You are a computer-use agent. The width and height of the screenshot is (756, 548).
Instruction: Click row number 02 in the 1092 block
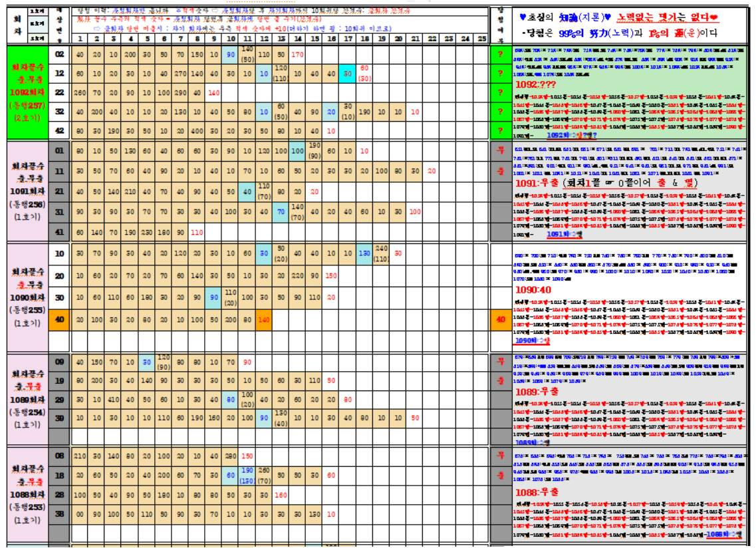point(59,53)
